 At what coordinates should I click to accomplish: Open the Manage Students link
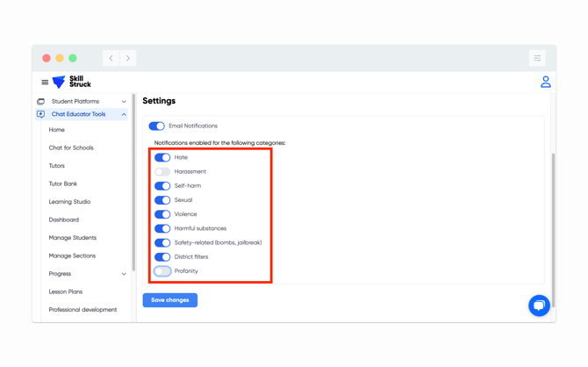(73, 238)
